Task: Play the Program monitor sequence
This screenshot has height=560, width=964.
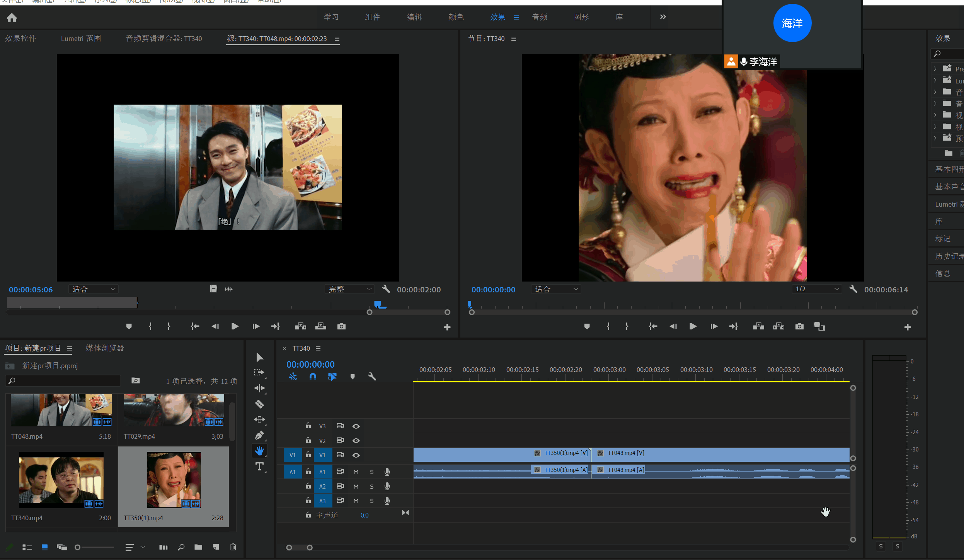Action: (x=693, y=326)
